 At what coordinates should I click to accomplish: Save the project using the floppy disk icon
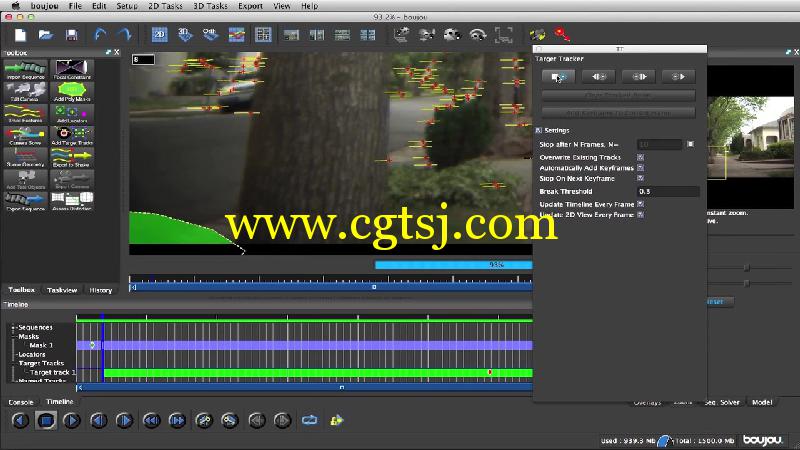tap(71, 35)
